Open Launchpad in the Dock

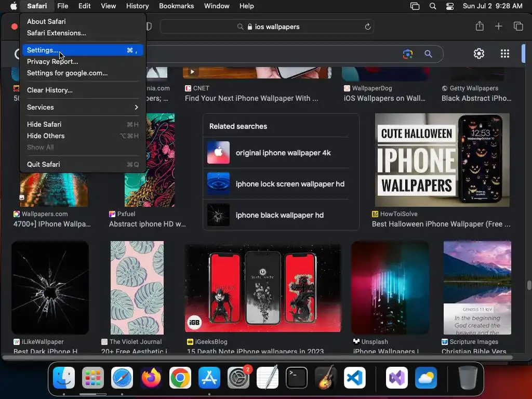93,378
